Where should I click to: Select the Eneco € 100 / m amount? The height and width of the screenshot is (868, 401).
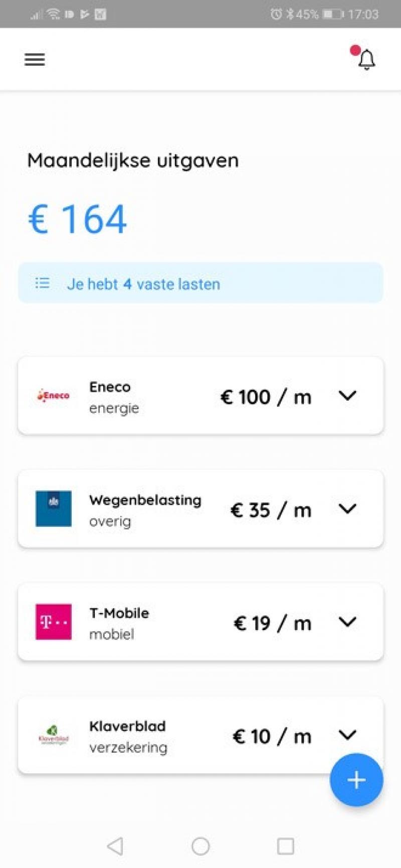pyautogui.click(x=266, y=397)
